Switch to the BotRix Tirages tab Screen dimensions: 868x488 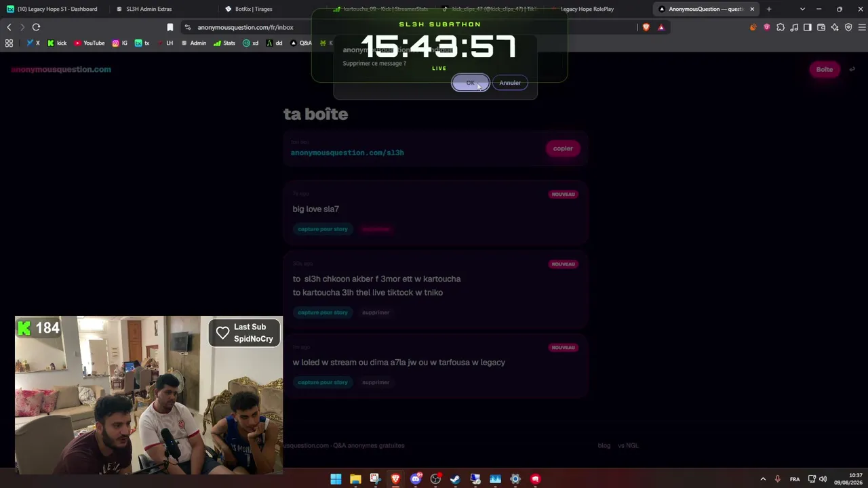coord(273,9)
